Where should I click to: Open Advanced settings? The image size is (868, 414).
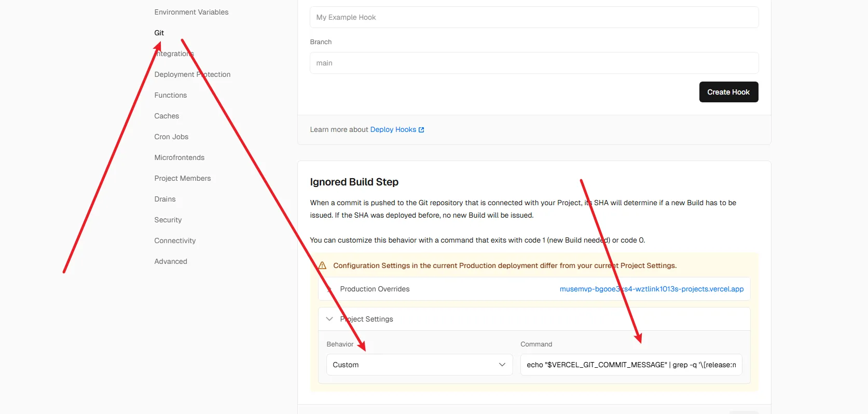171,261
